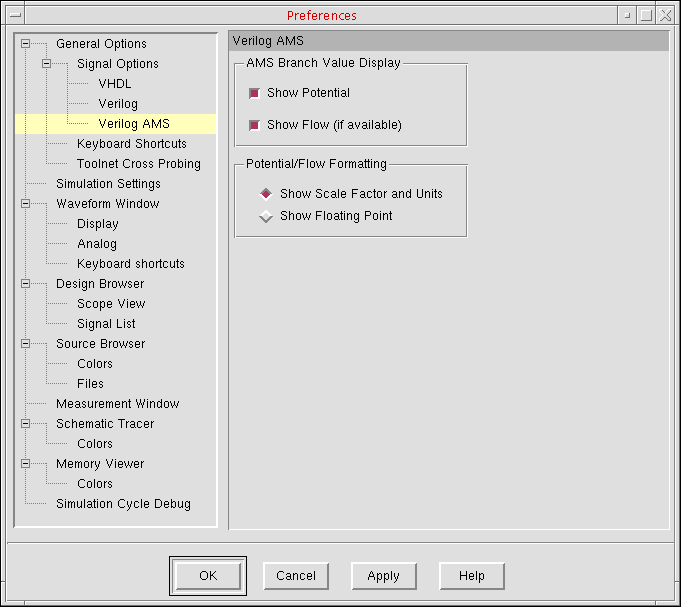The image size is (681, 607).
Task: Collapse the Source Browser tree node
Action: click(x=26, y=343)
